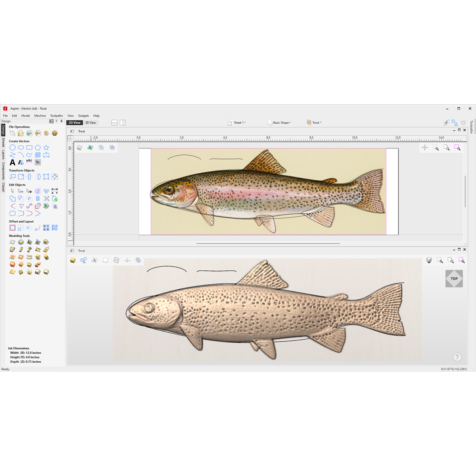
Task: Click the Zoom to Selection icon in 2D view
Action: [457, 148]
